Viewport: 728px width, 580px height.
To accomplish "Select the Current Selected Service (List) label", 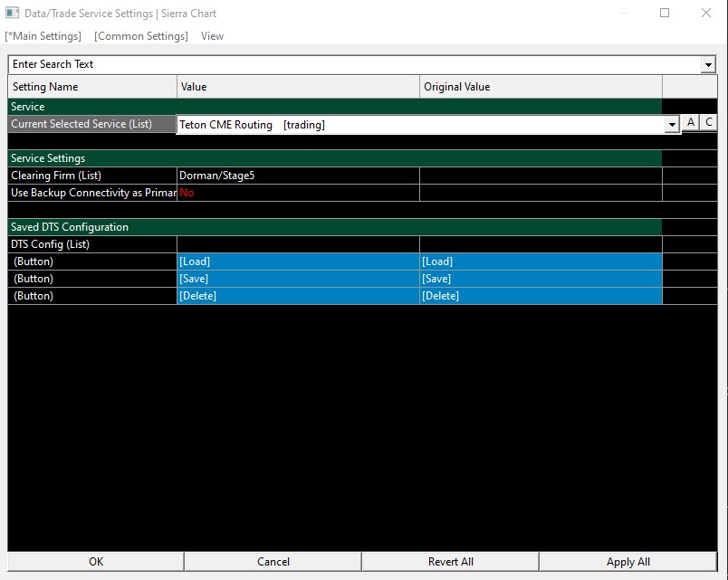I will click(x=92, y=124).
